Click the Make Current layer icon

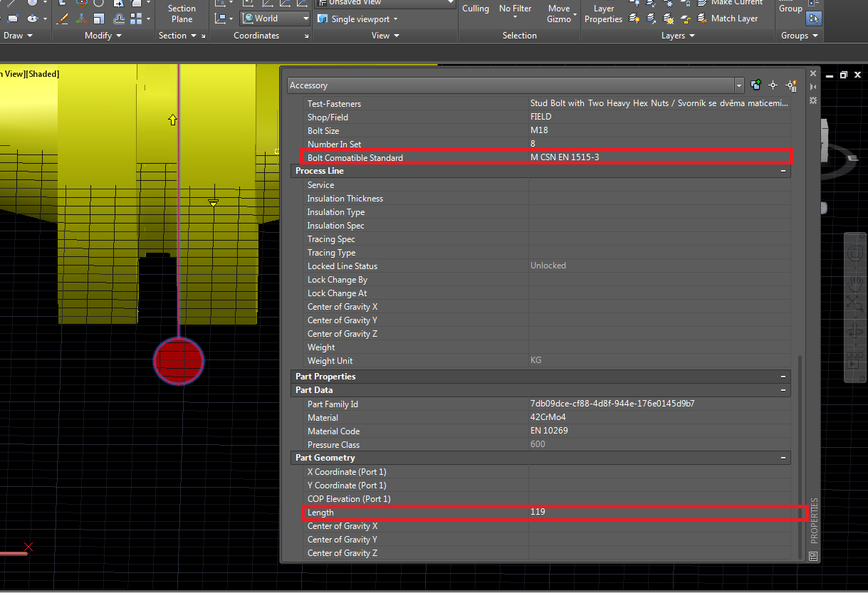click(x=701, y=4)
